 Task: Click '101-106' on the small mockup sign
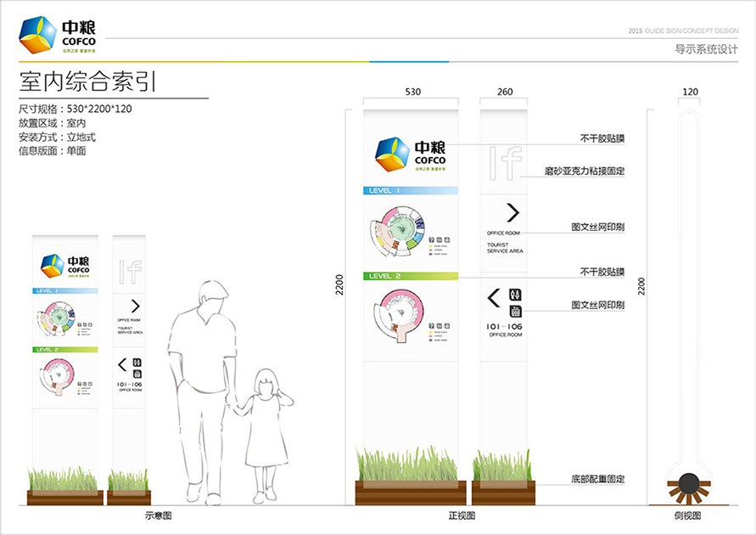[x=130, y=385]
